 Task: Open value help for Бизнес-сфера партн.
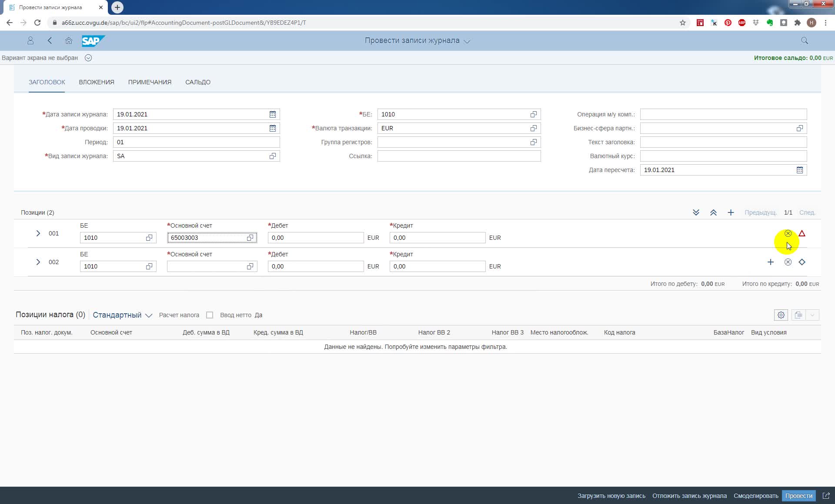800,128
